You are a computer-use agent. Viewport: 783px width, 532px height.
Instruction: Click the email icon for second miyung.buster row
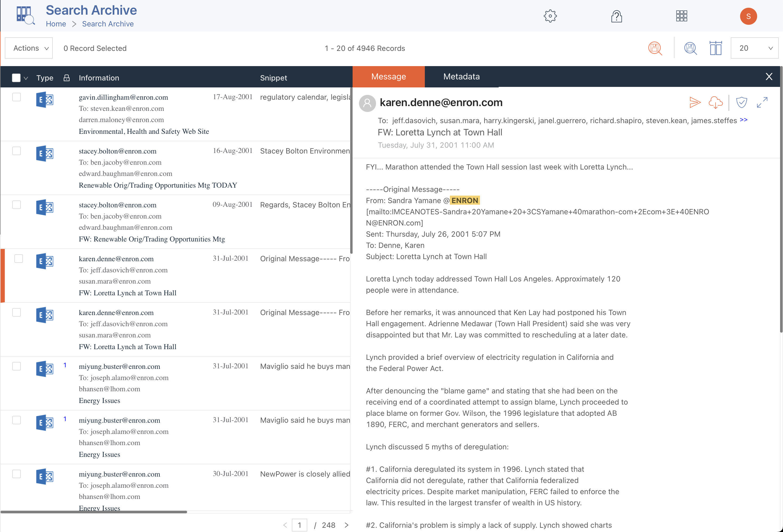tap(45, 423)
